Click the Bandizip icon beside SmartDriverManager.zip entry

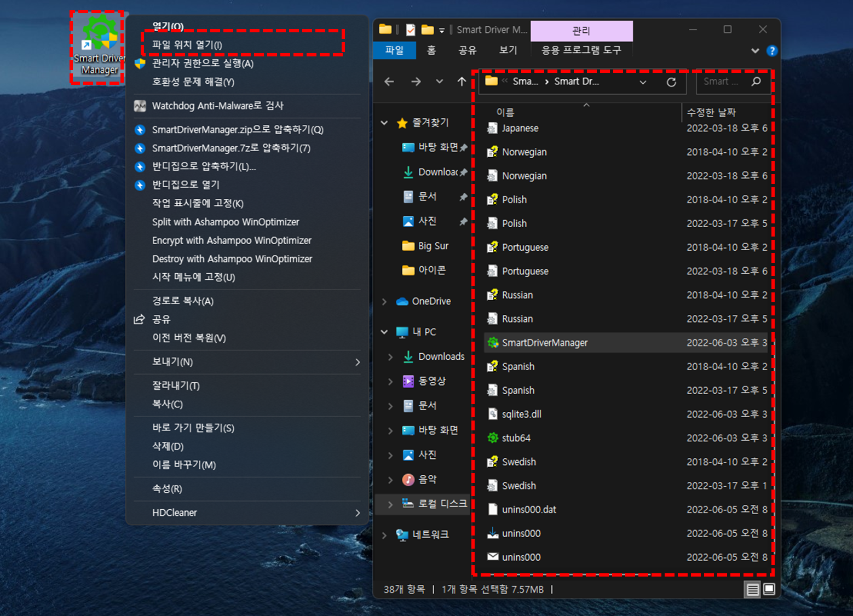coord(140,130)
